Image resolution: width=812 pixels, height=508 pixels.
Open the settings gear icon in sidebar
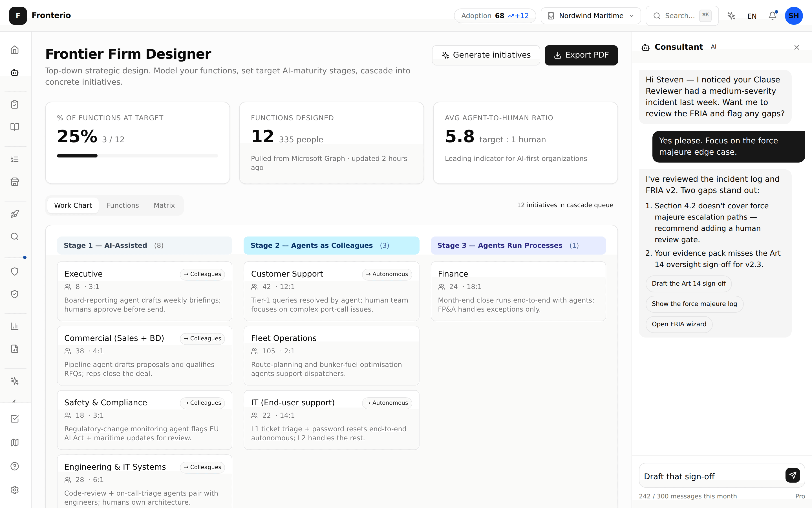click(15, 490)
